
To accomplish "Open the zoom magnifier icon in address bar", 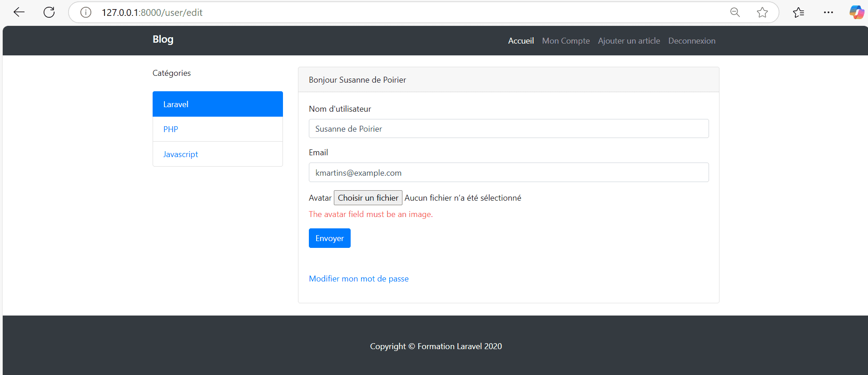I will pyautogui.click(x=735, y=12).
